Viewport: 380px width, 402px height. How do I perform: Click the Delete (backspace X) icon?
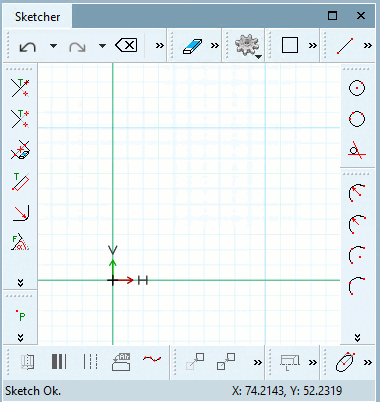126,45
